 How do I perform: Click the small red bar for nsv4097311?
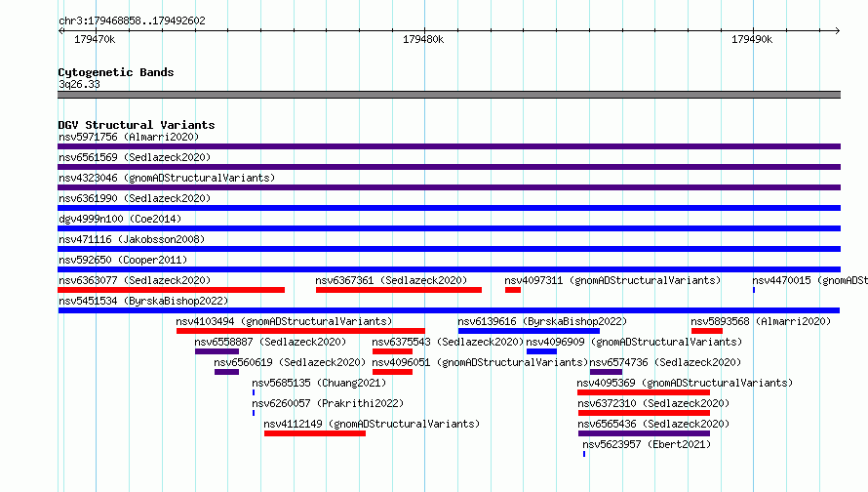coord(513,290)
